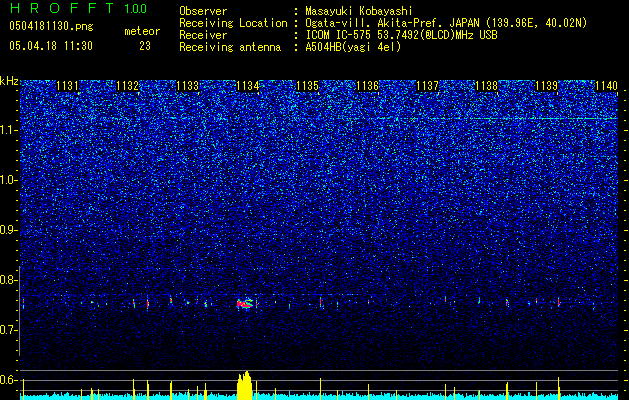The height and width of the screenshot is (400, 629).
Task: Click the 'Receiving Location' field label
Action: click(x=233, y=23)
